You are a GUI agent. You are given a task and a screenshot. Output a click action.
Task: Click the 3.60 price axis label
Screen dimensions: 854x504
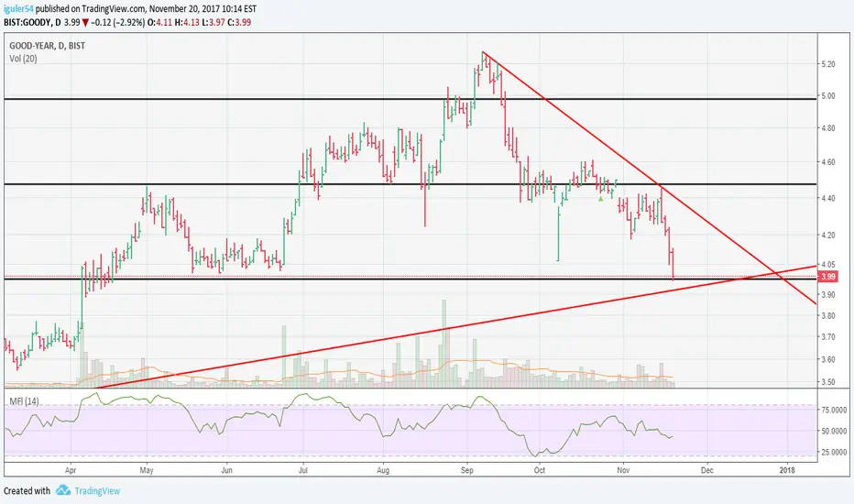tap(827, 359)
